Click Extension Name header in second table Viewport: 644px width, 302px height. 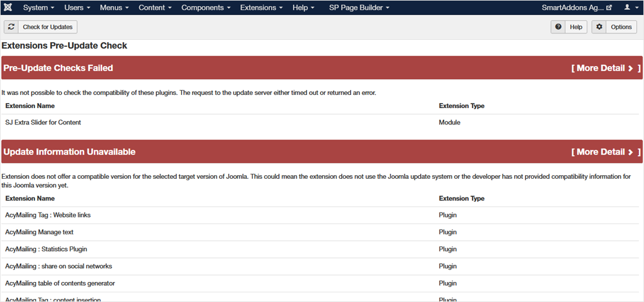(30, 199)
